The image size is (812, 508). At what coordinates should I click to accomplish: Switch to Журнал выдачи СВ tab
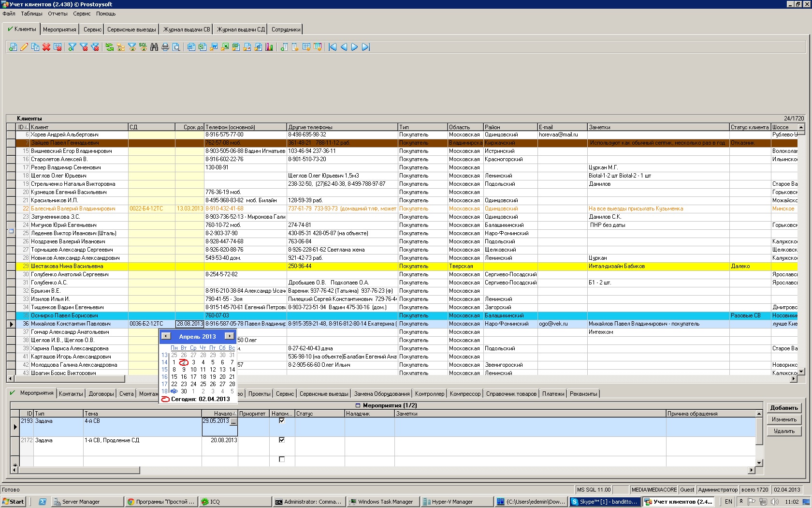coord(187,30)
